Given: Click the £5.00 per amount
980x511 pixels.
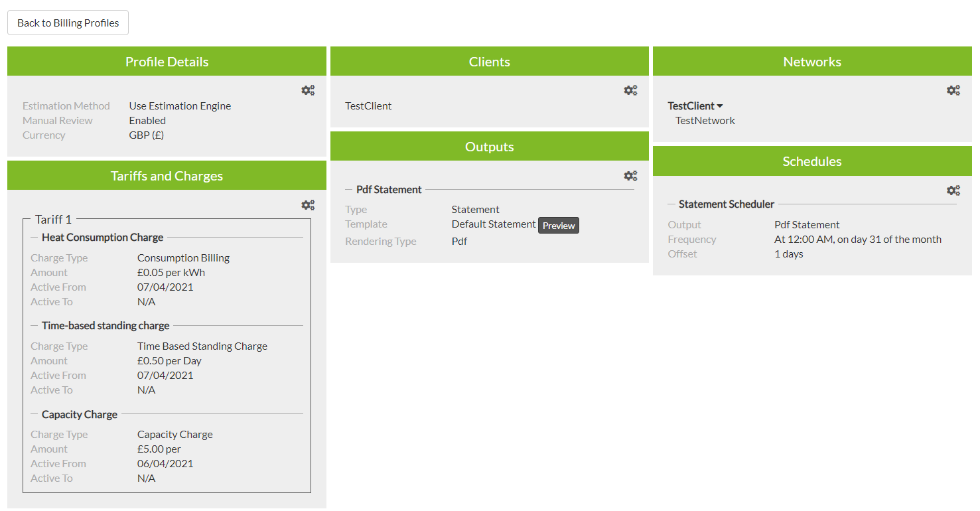Looking at the screenshot, I should [x=159, y=449].
